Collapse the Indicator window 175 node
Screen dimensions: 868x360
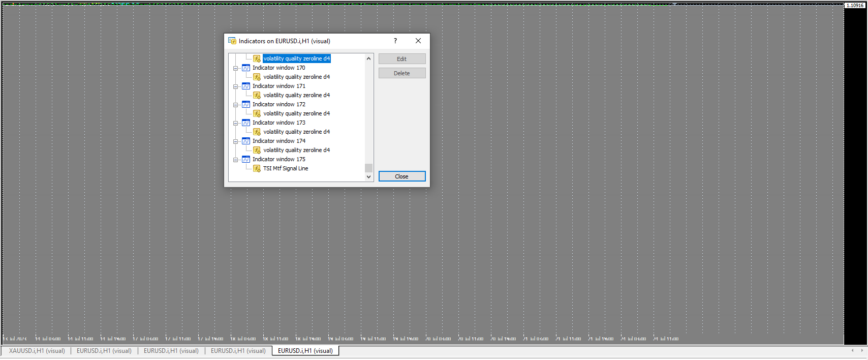tap(235, 160)
